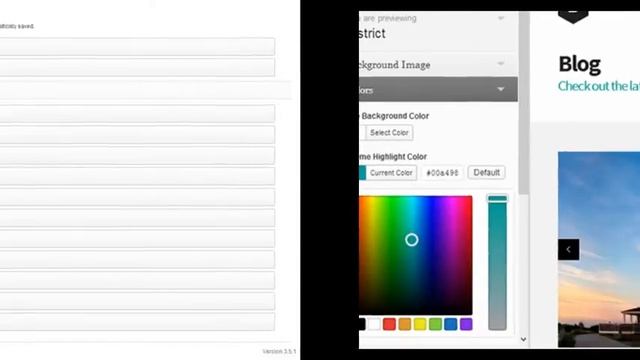
Task: Click the dark logo badge above Blog
Action: pos(573,17)
